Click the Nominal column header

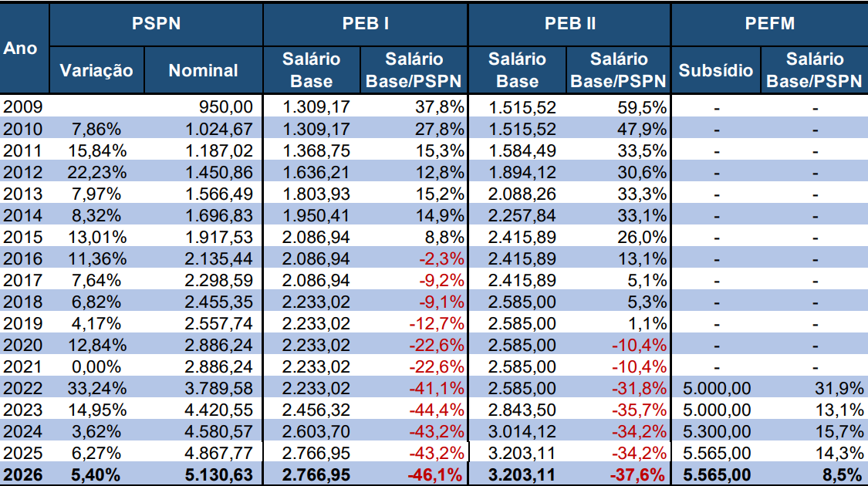(203, 70)
